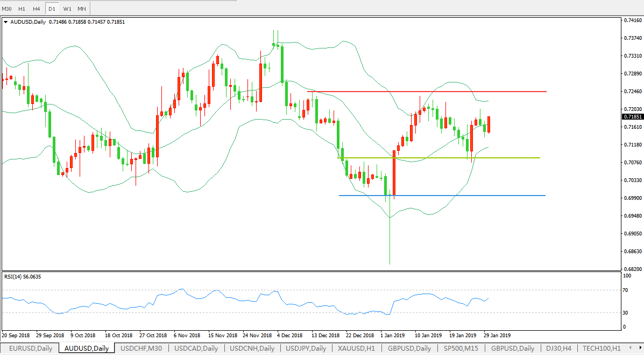Screen dimensions: 644x355
Task: Show the XAUUSD,H1 gold chart tab
Action: pos(356,349)
